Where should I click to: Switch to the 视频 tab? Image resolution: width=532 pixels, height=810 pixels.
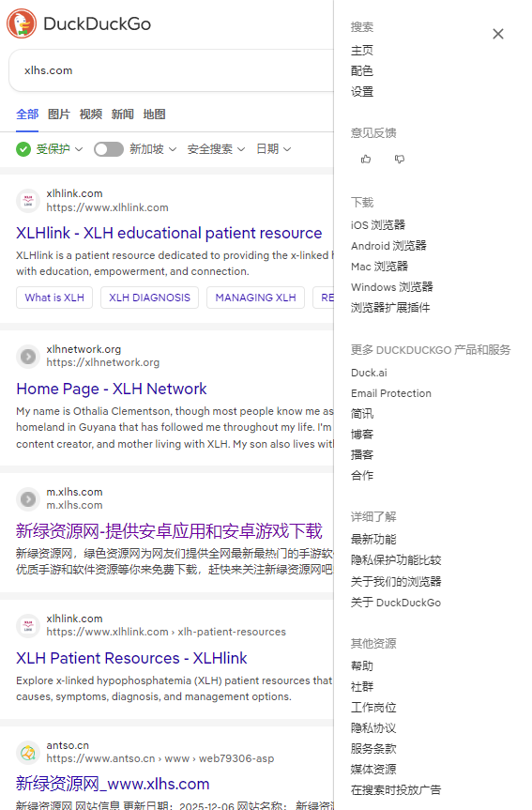coord(91,115)
